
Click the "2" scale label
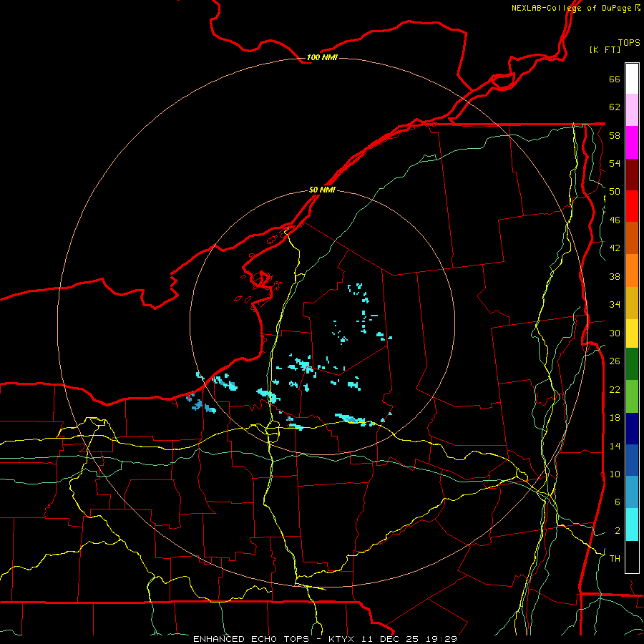tap(618, 531)
